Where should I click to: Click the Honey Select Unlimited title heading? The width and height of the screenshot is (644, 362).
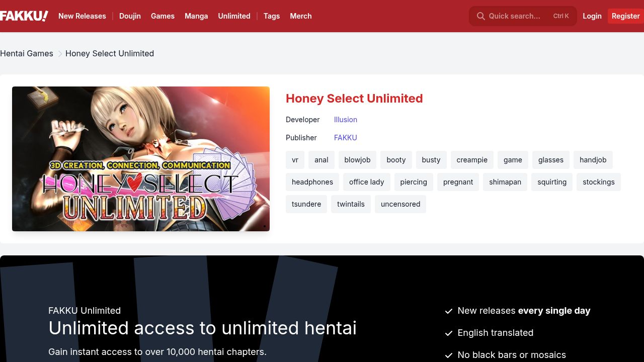click(x=354, y=99)
